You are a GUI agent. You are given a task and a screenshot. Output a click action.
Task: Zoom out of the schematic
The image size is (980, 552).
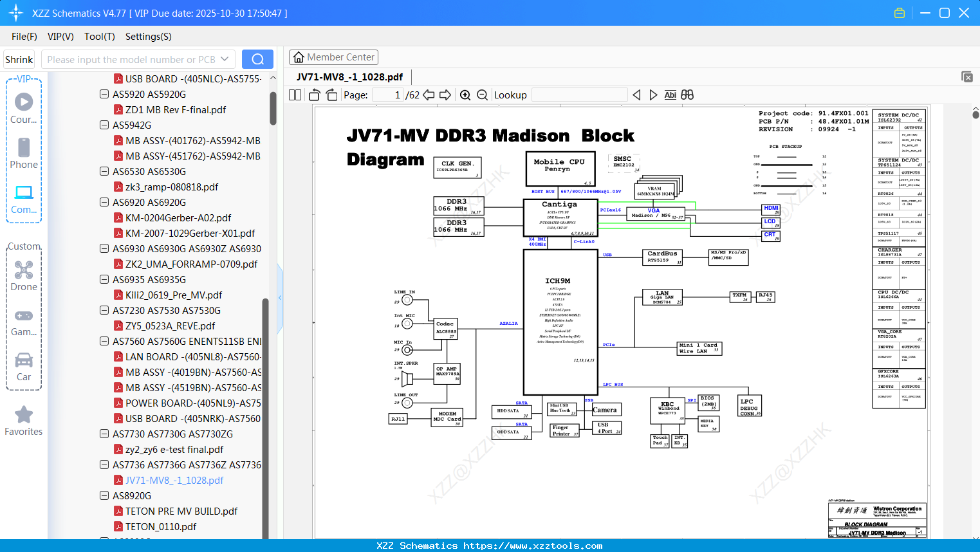(483, 95)
